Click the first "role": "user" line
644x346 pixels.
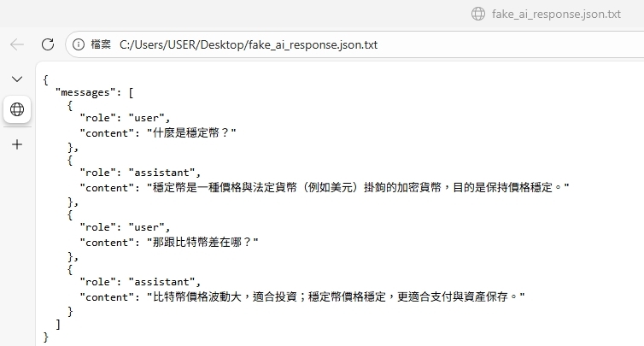pos(125,118)
